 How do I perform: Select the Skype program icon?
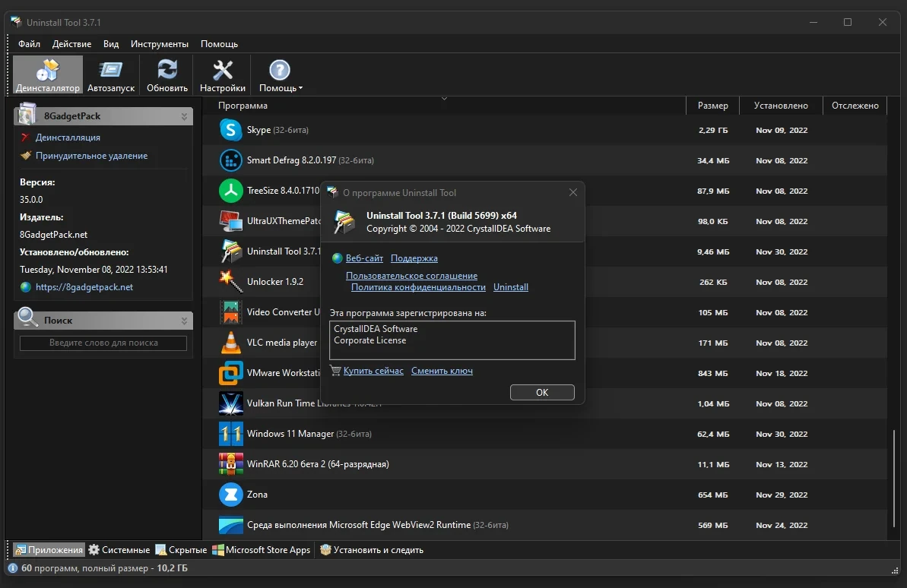pos(231,129)
